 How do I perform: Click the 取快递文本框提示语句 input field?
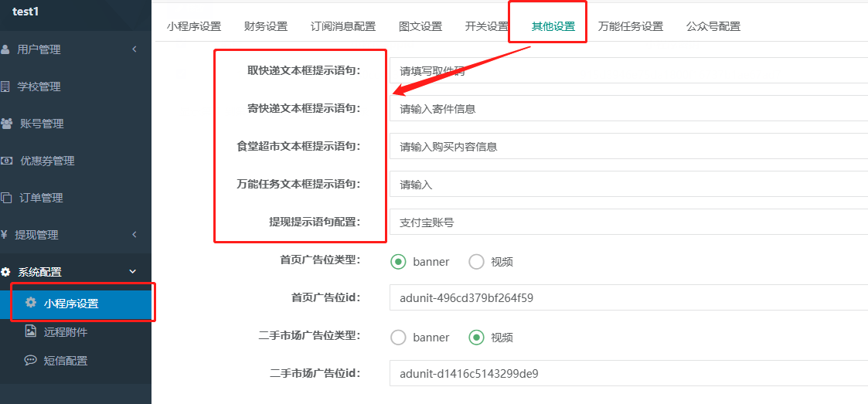click(x=628, y=71)
